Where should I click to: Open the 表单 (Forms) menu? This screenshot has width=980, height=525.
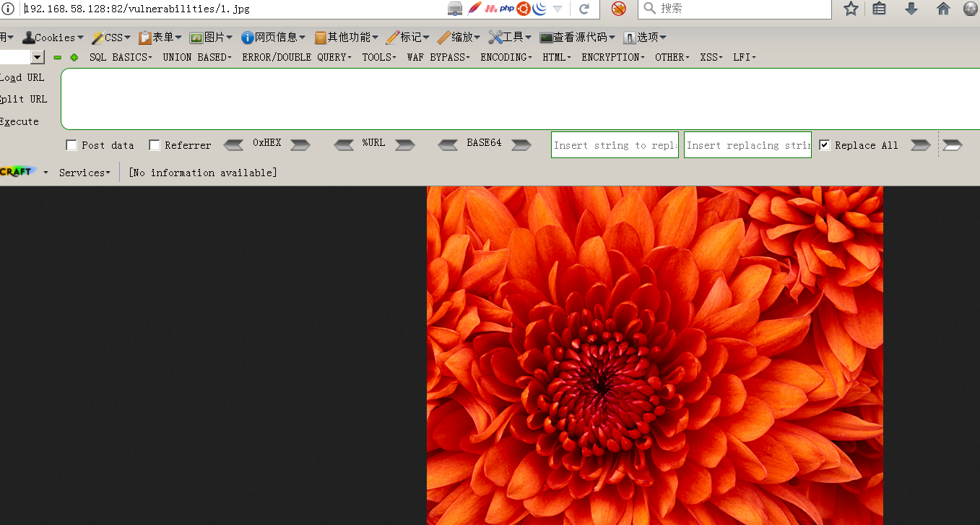pyautogui.click(x=160, y=38)
